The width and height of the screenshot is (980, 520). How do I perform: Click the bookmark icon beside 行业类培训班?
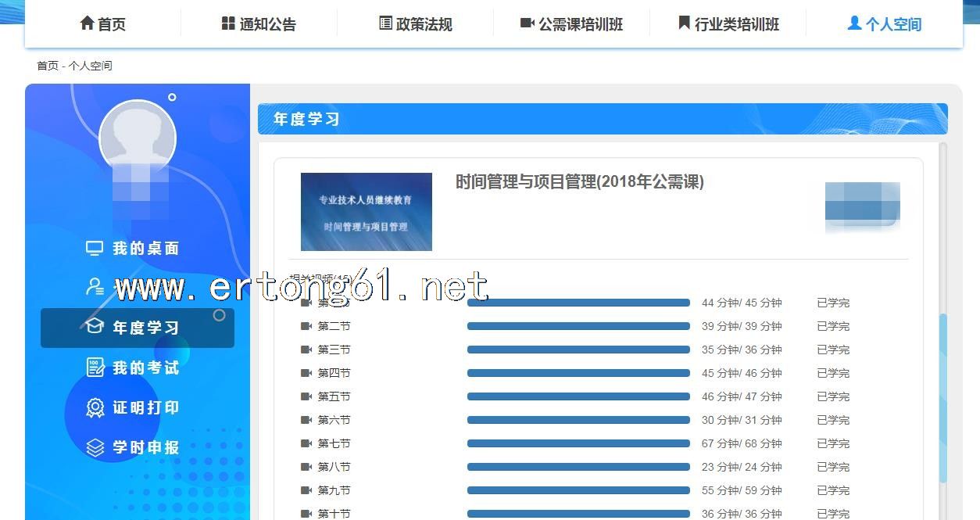(684, 23)
